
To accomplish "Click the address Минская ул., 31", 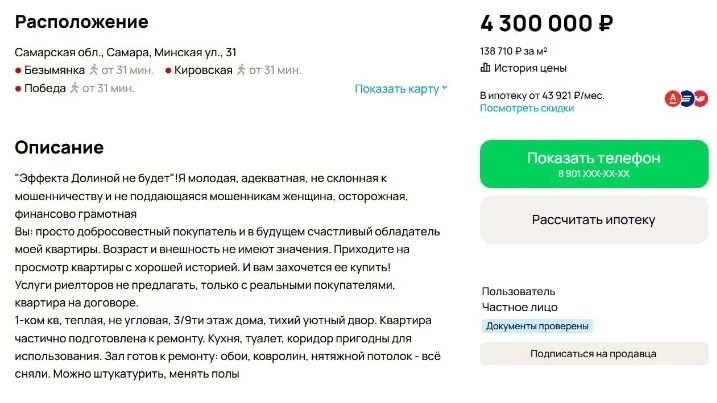I will 195,52.
